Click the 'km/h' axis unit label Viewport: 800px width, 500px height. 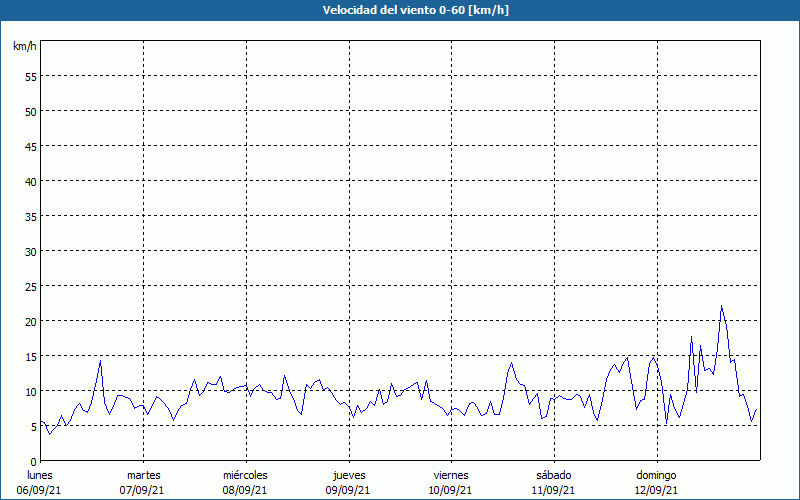pos(25,46)
